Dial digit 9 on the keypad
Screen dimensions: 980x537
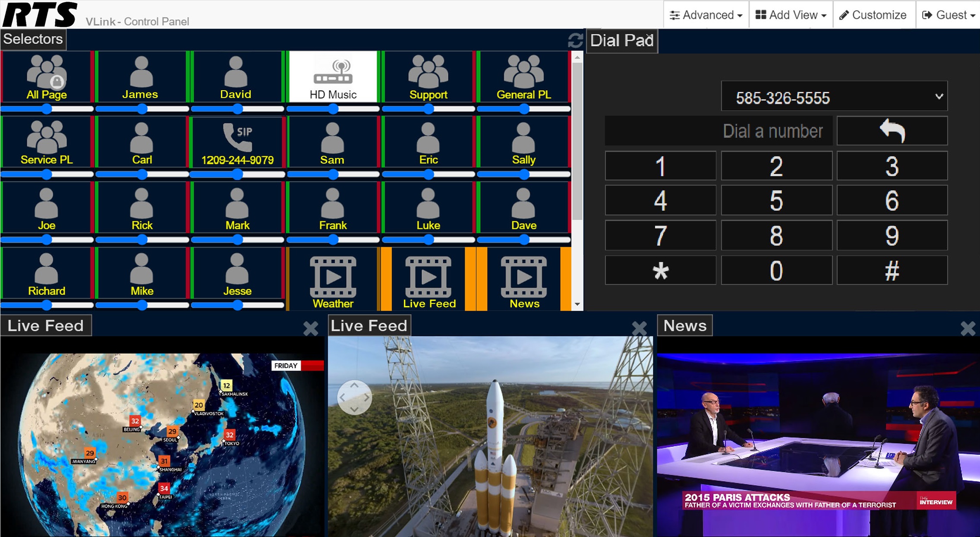(892, 236)
